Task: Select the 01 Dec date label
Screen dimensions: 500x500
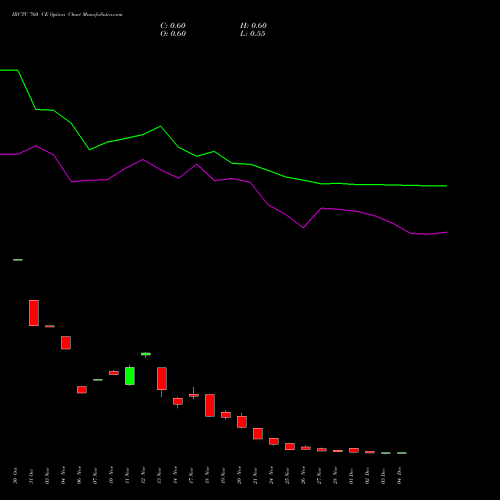Action: (x=351, y=476)
